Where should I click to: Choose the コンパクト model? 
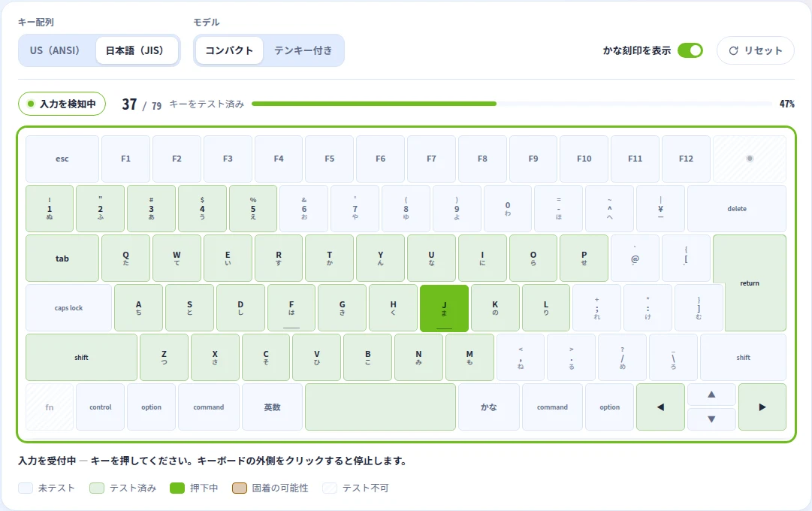pos(229,50)
